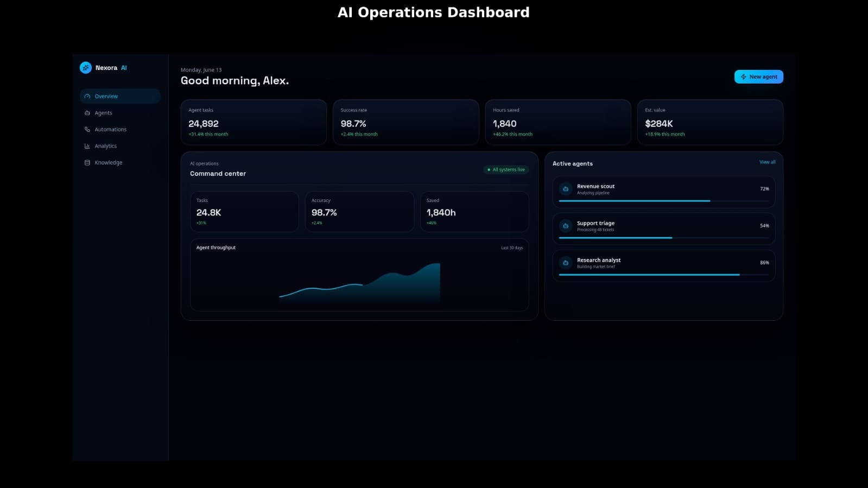The height and width of the screenshot is (488, 868).
Task: Open the Est. value $284K card
Action: pyautogui.click(x=710, y=122)
